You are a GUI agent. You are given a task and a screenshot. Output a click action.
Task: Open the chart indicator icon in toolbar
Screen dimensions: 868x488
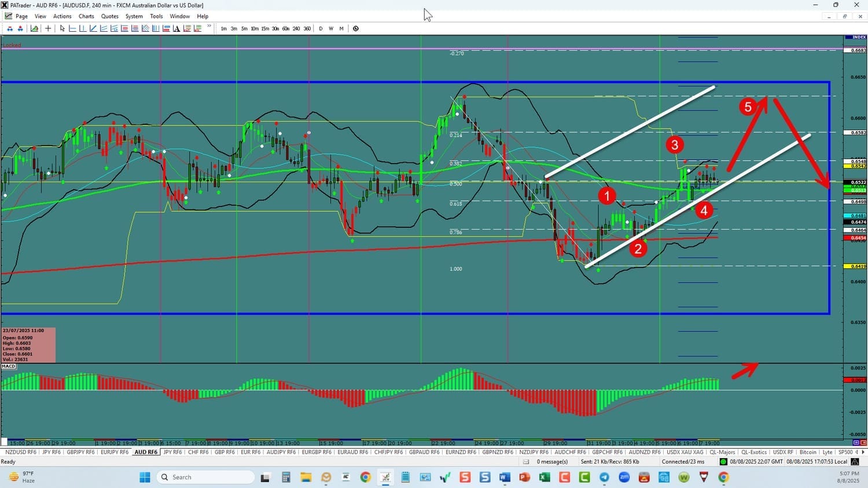35,28
